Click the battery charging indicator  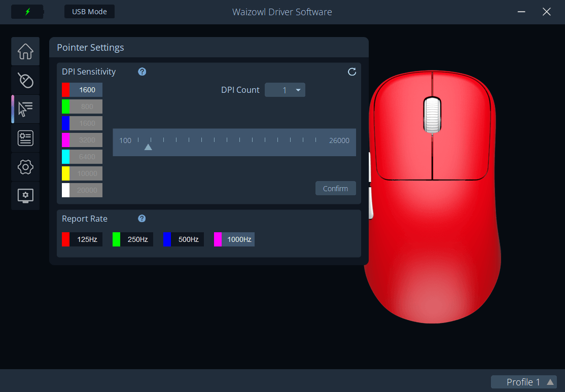coord(27,12)
